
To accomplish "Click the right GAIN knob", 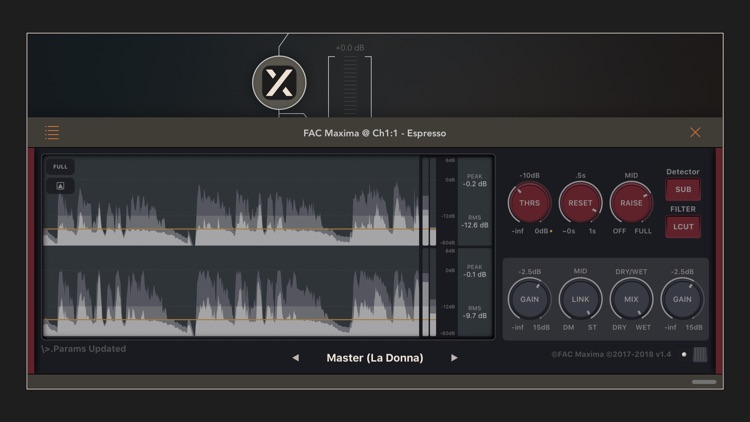I will coord(682,299).
